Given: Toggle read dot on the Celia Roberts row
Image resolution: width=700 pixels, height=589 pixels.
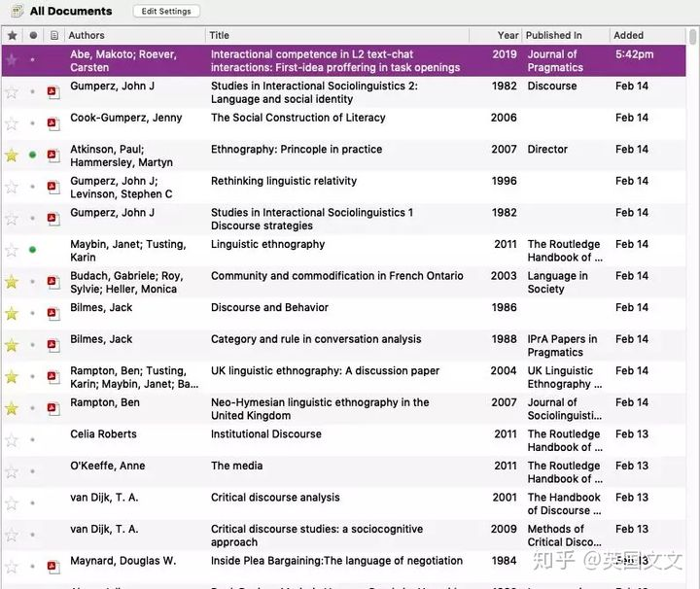Looking at the screenshot, I should pyautogui.click(x=33, y=439).
